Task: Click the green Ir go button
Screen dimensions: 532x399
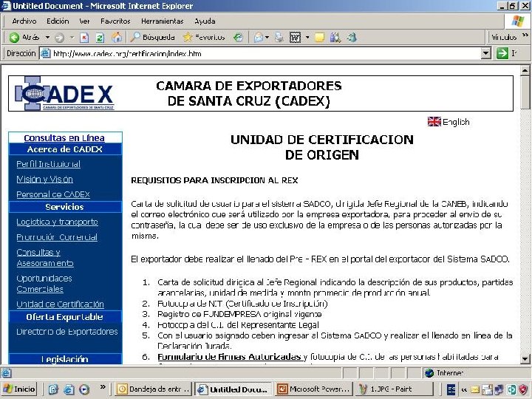Action: coord(502,54)
